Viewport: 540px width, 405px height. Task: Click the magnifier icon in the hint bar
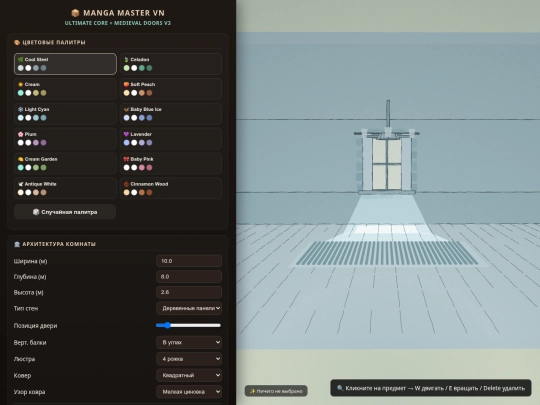point(340,388)
